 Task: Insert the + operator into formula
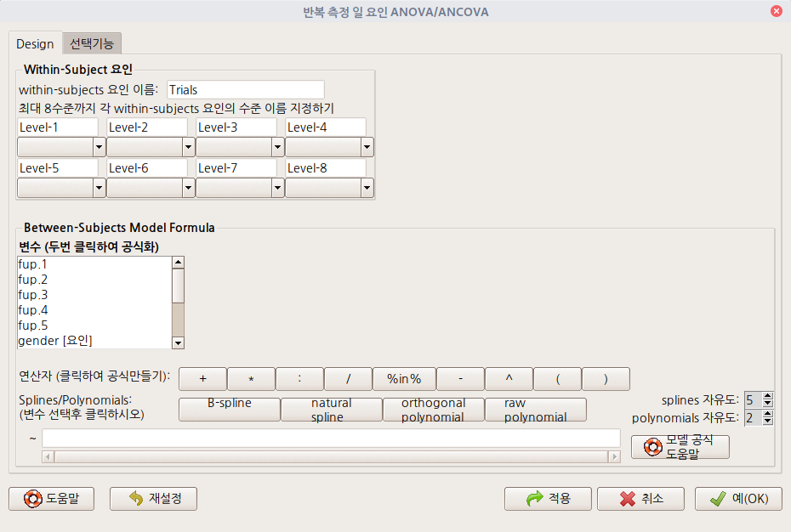(x=202, y=379)
